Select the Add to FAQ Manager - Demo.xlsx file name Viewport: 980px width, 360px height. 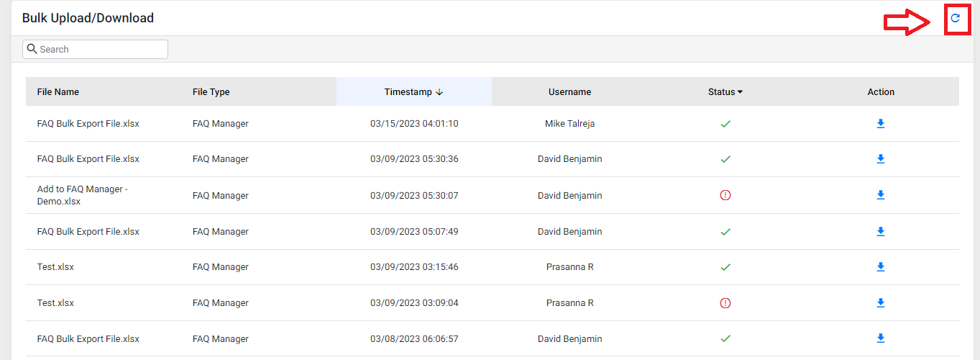coord(83,195)
